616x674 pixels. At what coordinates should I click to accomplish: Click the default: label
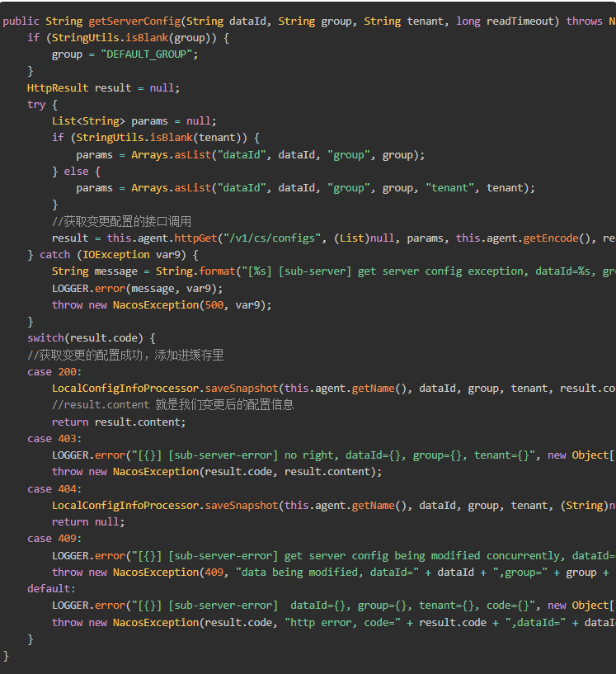[x=51, y=589]
